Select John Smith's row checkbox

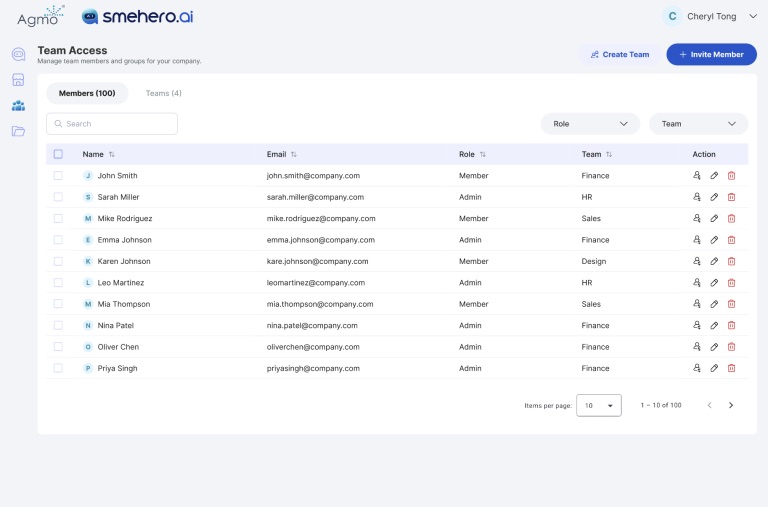point(58,175)
